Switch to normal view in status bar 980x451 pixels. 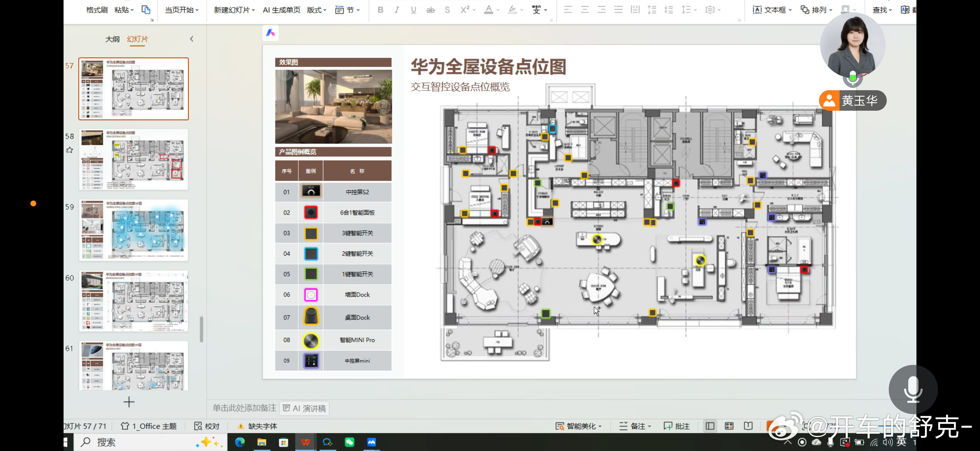710,426
